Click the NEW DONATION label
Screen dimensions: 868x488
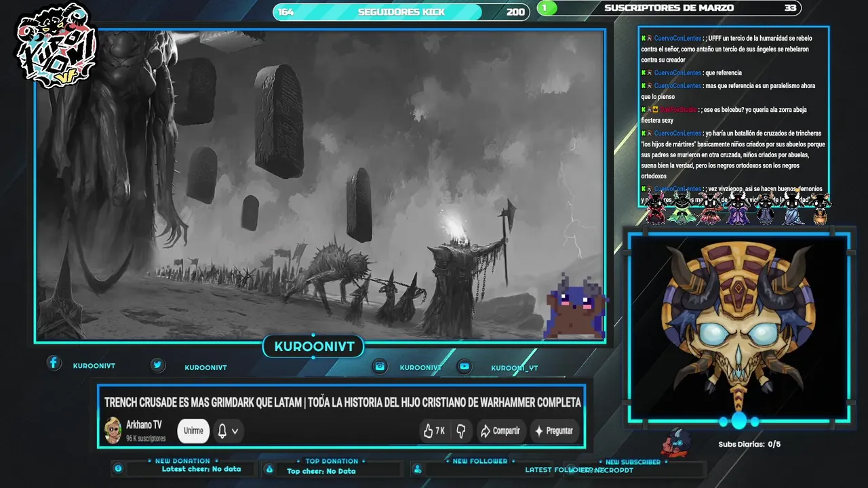click(x=182, y=461)
